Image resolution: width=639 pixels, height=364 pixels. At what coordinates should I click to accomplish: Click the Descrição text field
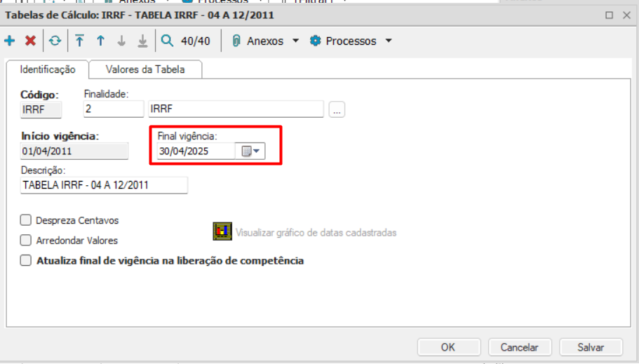coord(104,185)
